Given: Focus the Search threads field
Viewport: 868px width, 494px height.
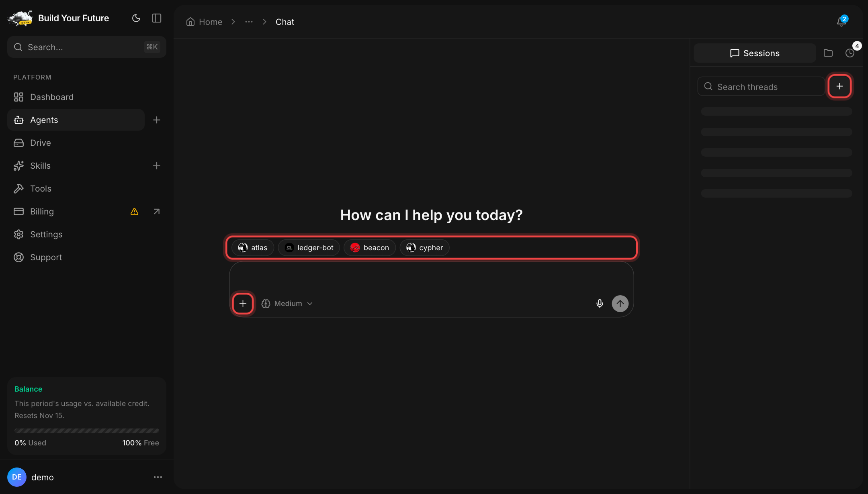Looking at the screenshot, I should (x=761, y=86).
